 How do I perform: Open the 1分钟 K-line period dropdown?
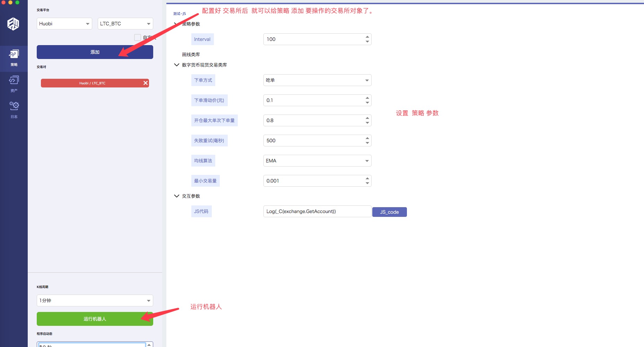(x=95, y=301)
